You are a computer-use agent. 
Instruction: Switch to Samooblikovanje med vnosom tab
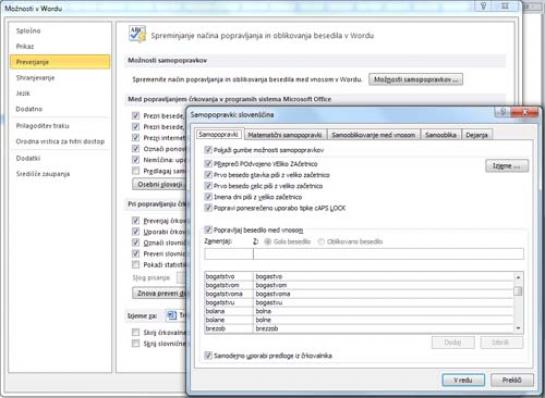coord(373,135)
